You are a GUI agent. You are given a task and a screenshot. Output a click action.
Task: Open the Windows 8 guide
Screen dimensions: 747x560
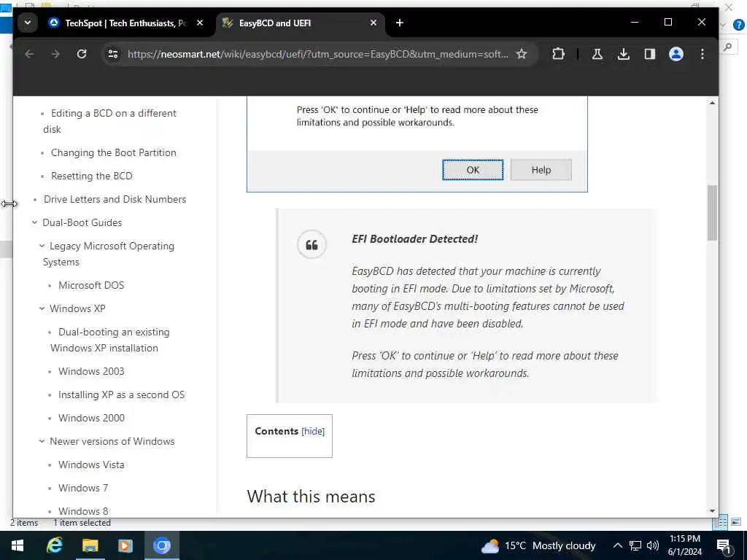pos(83,511)
